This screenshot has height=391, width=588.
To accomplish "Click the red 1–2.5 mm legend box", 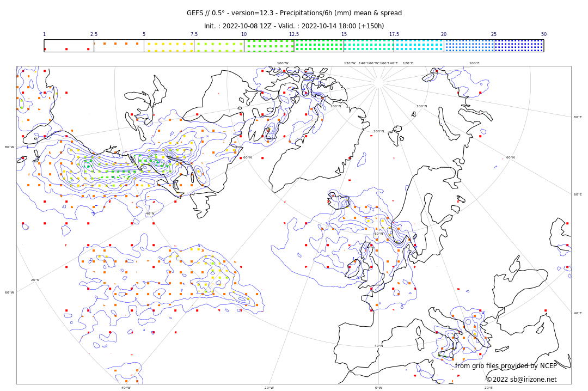I will pos(69,45).
